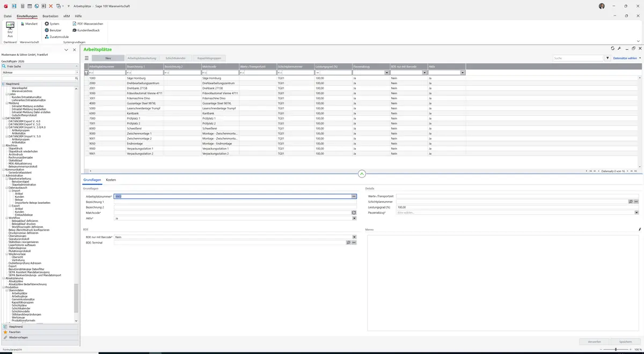Click the pencil edit icon for Memo

[640, 230]
